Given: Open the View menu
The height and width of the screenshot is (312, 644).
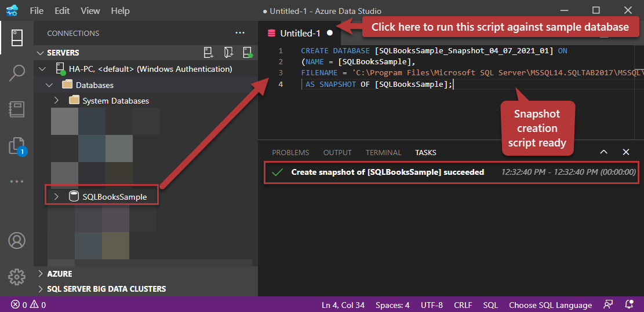Looking at the screenshot, I should (x=90, y=10).
